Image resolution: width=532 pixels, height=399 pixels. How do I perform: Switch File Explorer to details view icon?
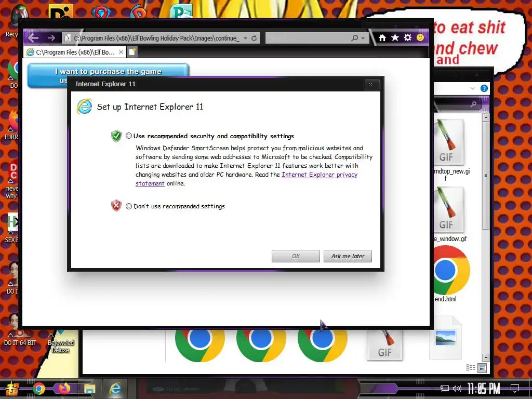471,368
